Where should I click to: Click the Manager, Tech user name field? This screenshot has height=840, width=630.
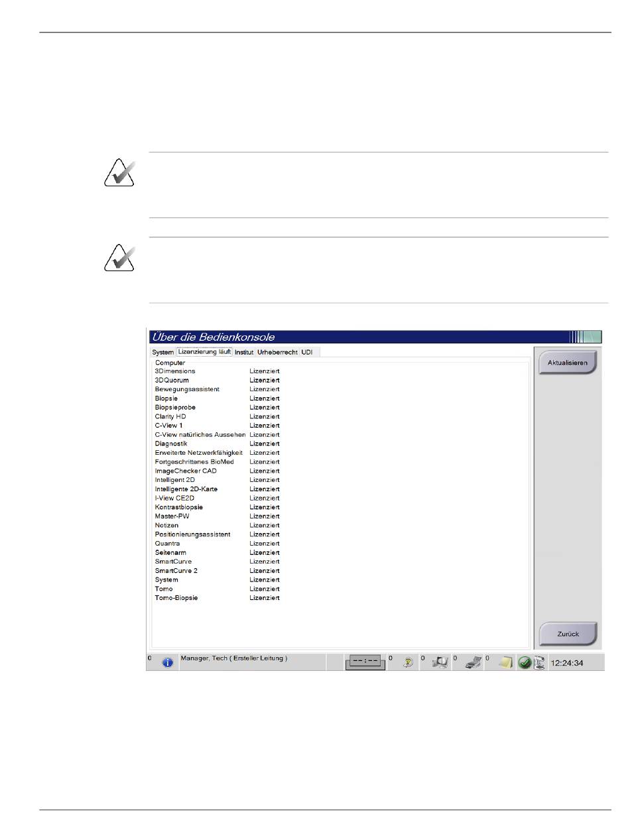click(x=234, y=660)
